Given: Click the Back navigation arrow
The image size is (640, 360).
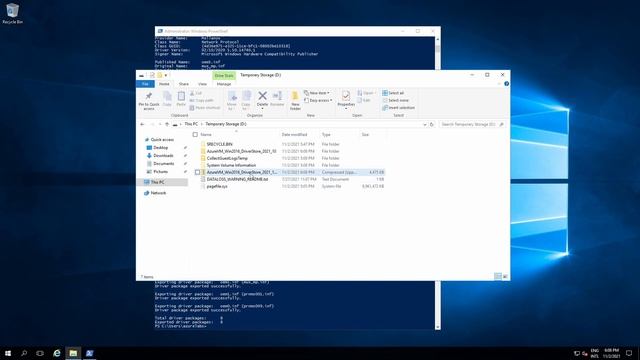Looking at the screenshot, I should (142, 124).
